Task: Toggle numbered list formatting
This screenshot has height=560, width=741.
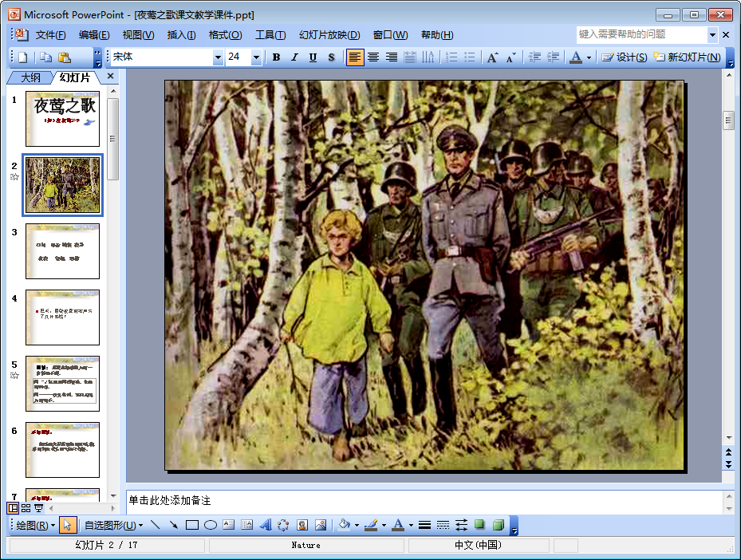Action: (451, 57)
